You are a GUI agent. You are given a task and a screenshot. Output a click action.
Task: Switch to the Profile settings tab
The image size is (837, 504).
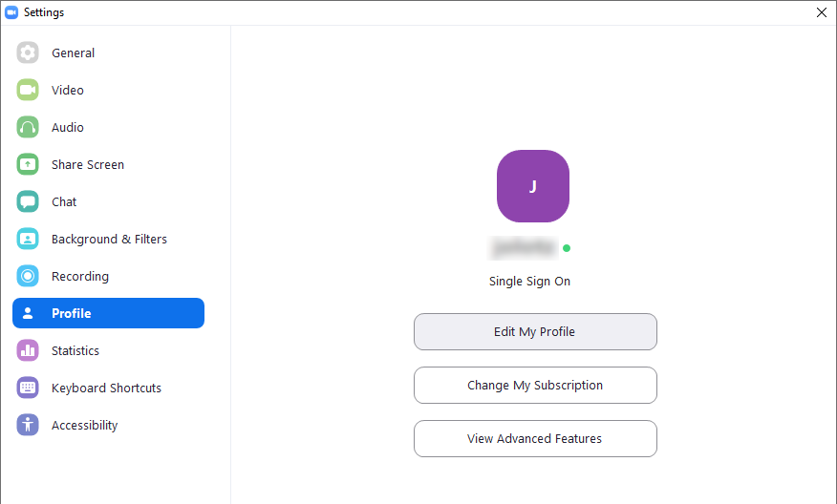tap(108, 313)
